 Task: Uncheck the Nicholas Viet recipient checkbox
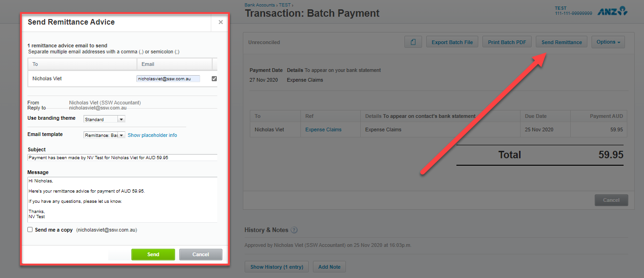click(x=214, y=79)
